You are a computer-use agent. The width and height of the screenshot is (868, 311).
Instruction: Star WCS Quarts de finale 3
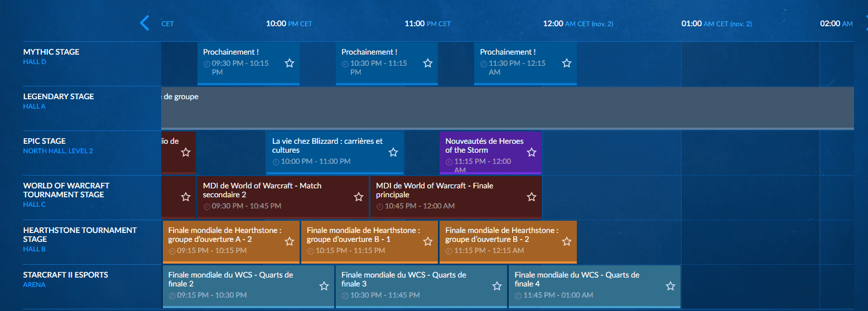click(497, 286)
